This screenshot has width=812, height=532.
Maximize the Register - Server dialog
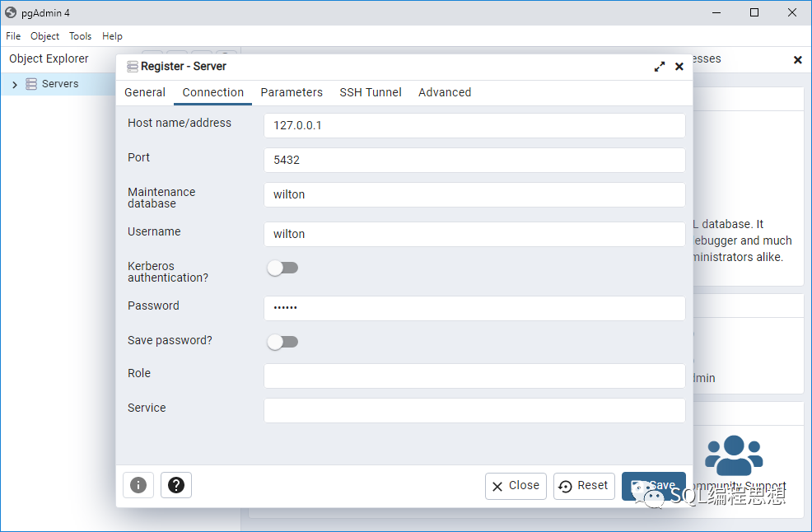tap(660, 67)
